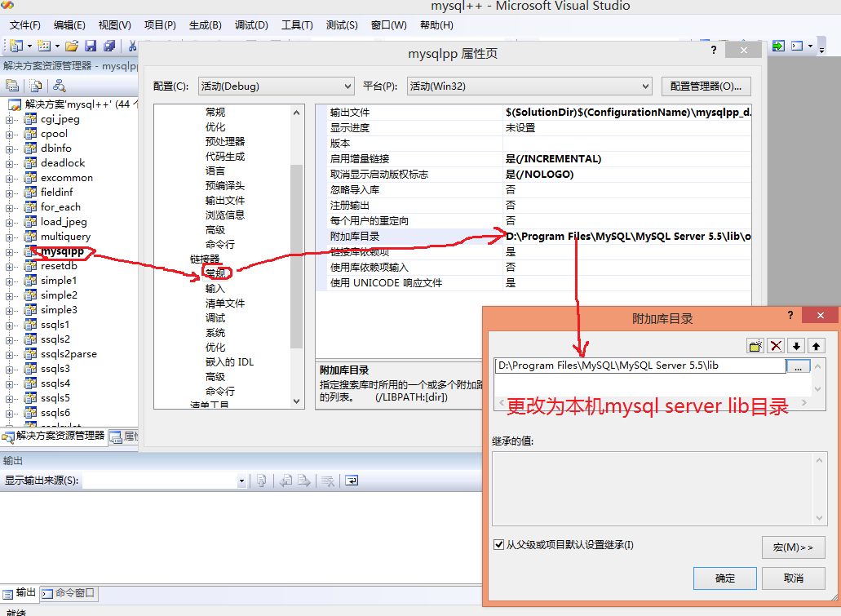The width and height of the screenshot is (841, 616).
Task: Expand the resetdb project node
Action: point(9,266)
